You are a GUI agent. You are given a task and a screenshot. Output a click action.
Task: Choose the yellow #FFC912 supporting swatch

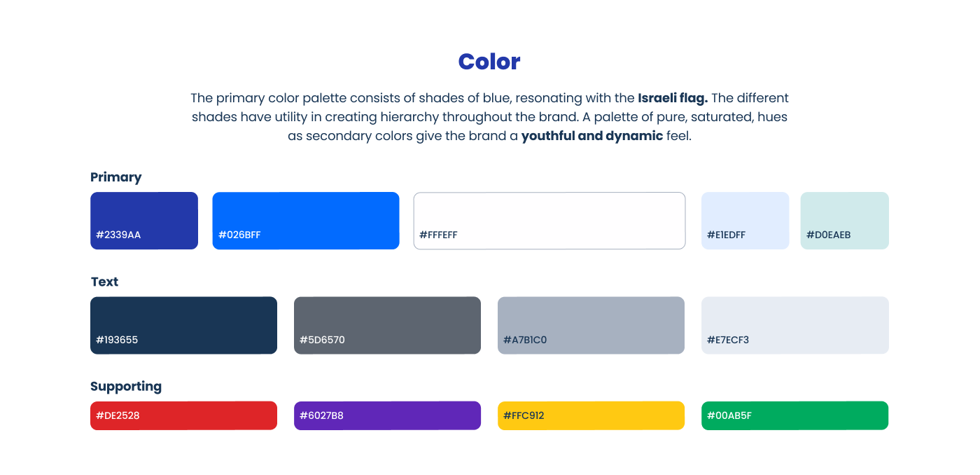click(591, 415)
